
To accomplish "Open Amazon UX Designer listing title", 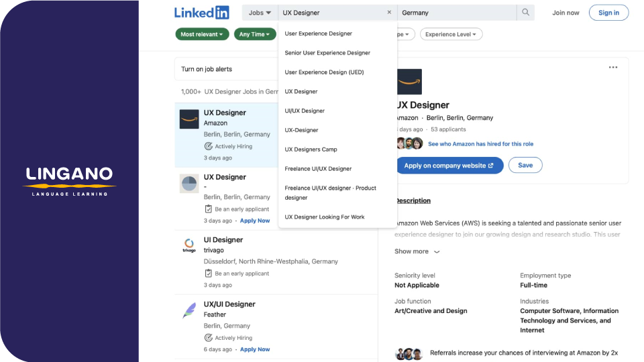I will [225, 113].
